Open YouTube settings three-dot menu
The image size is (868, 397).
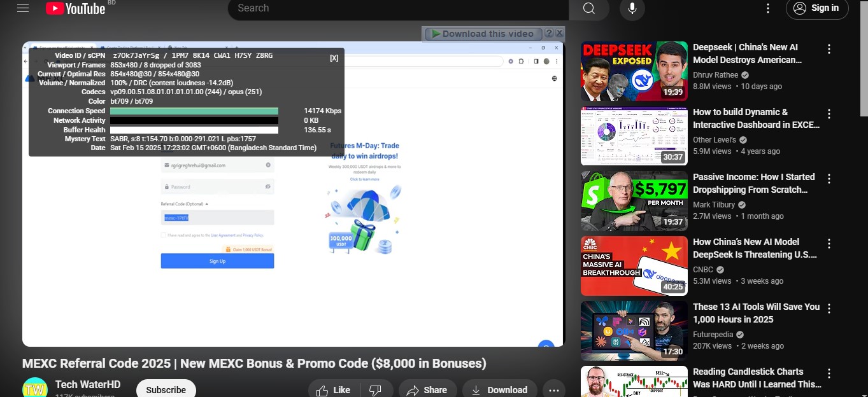point(768,8)
